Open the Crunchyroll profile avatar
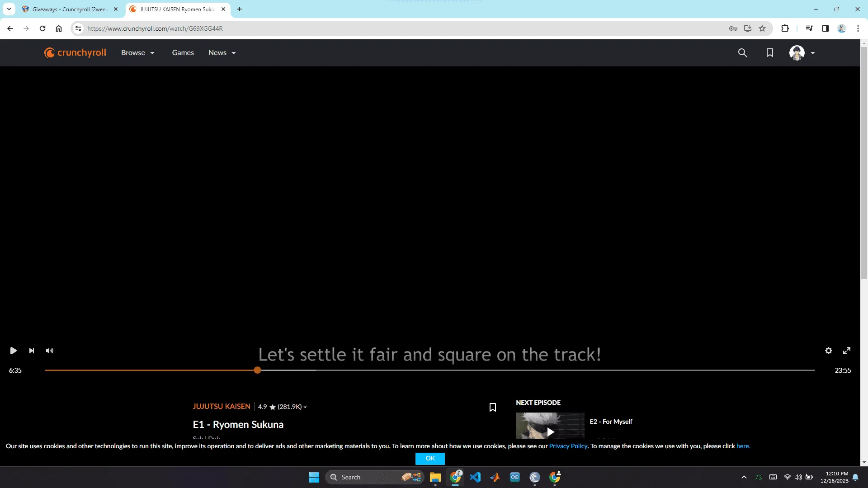Viewport: 868px width, 488px height. click(x=797, y=53)
